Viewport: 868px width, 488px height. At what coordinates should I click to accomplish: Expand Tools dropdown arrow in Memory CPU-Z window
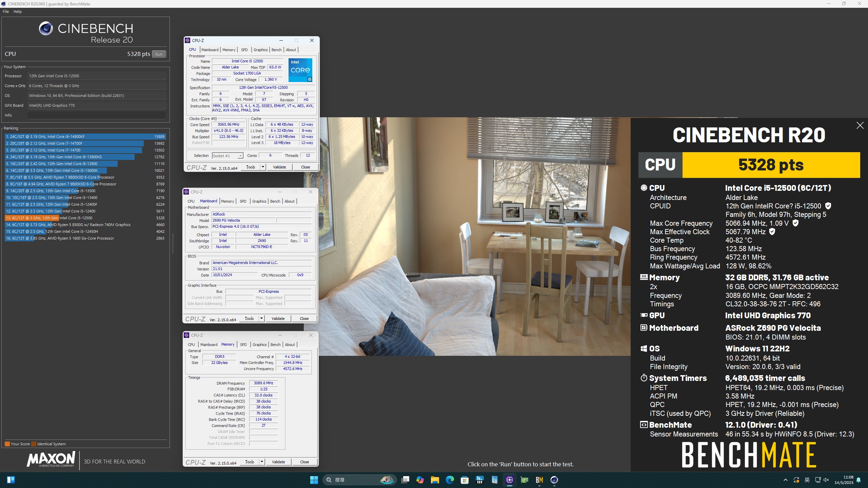point(262,462)
